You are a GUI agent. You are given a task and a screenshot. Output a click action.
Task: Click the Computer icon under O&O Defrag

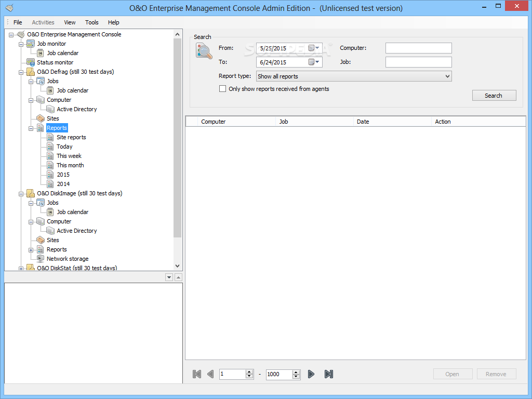click(x=41, y=100)
